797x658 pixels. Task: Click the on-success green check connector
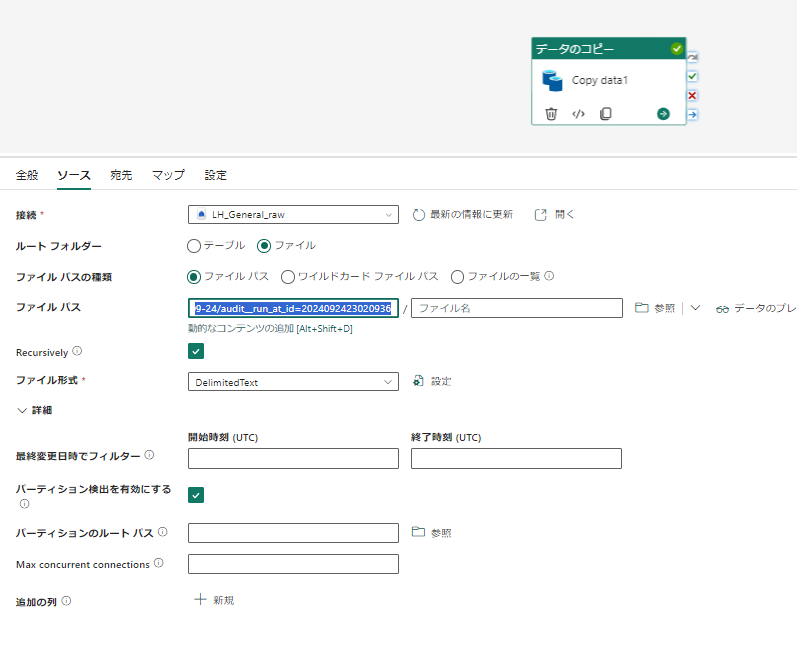692,76
